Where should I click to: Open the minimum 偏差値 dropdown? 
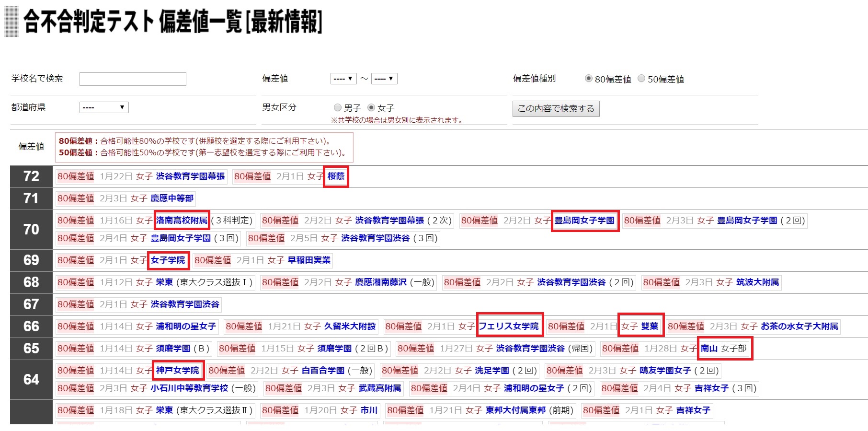(x=343, y=79)
